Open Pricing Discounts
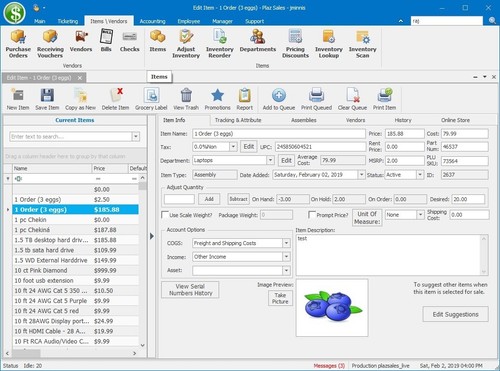Image resolution: width=500 pixels, height=371 pixels. pyautogui.click(x=295, y=44)
